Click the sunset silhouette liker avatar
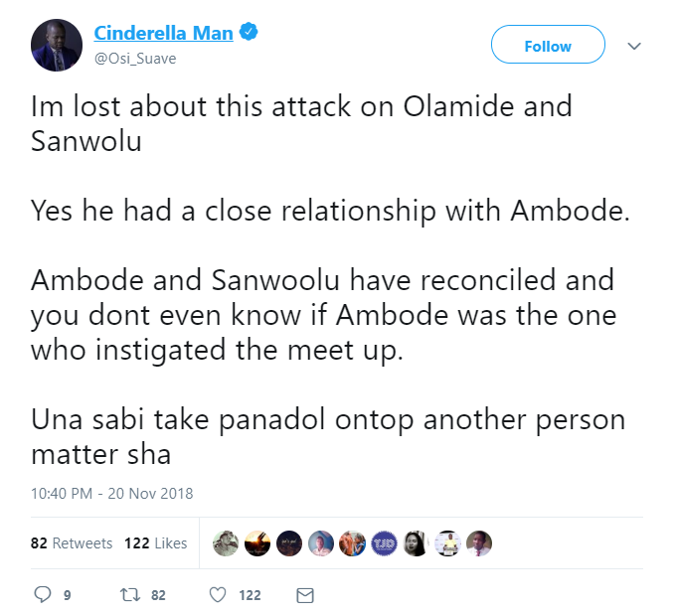This screenshot has height=616, width=677. click(257, 543)
